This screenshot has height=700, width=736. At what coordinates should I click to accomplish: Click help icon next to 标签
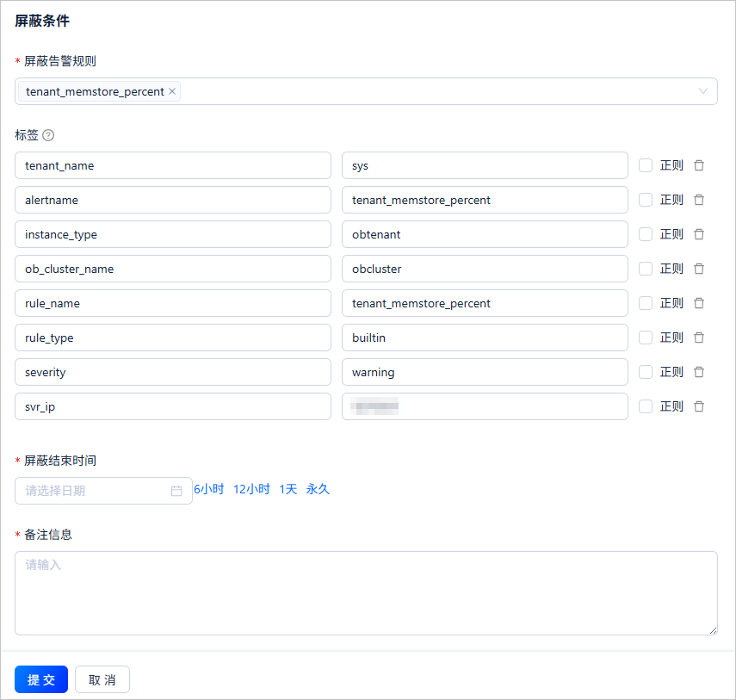pos(48,135)
